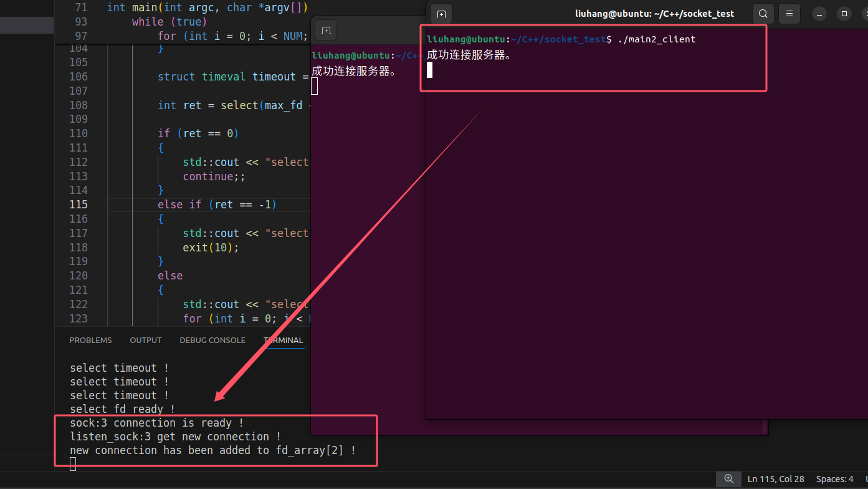The width and height of the screenshot is (868, 489).
Task: Open Go to Line via 'Ln 115, Col 28'
Action: tap(776, 479)
